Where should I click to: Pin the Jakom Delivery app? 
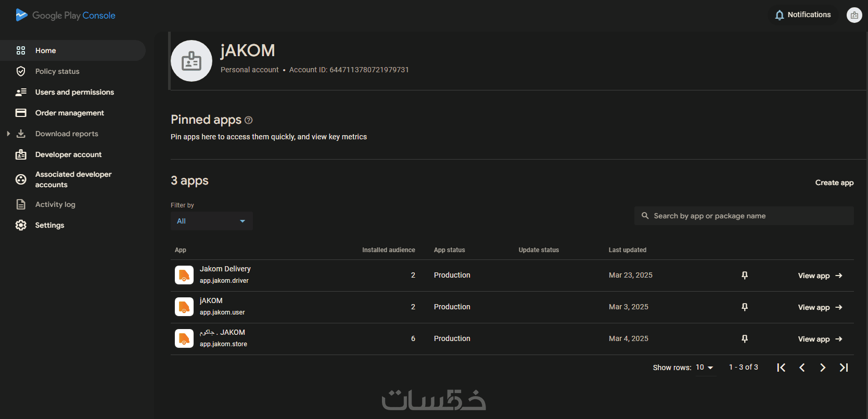click(x=745, y=275)
